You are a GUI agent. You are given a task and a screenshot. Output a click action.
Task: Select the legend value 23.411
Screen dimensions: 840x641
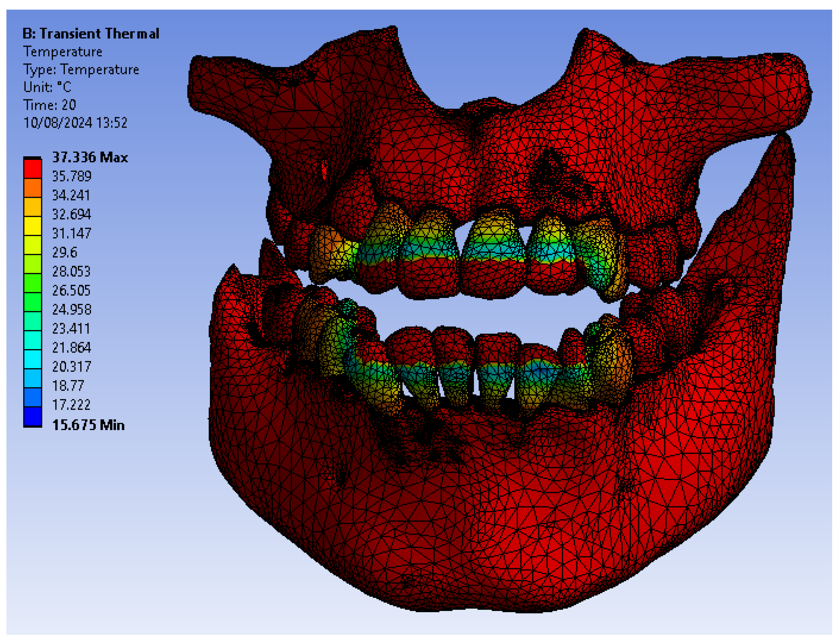click(71, 328)
